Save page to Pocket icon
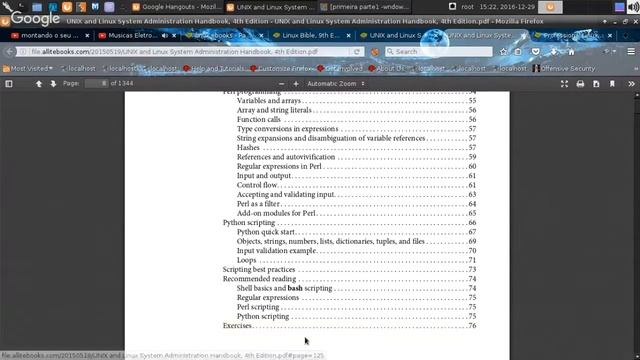The width and height of the screenshot is (640, 360). tap(536, 52)
